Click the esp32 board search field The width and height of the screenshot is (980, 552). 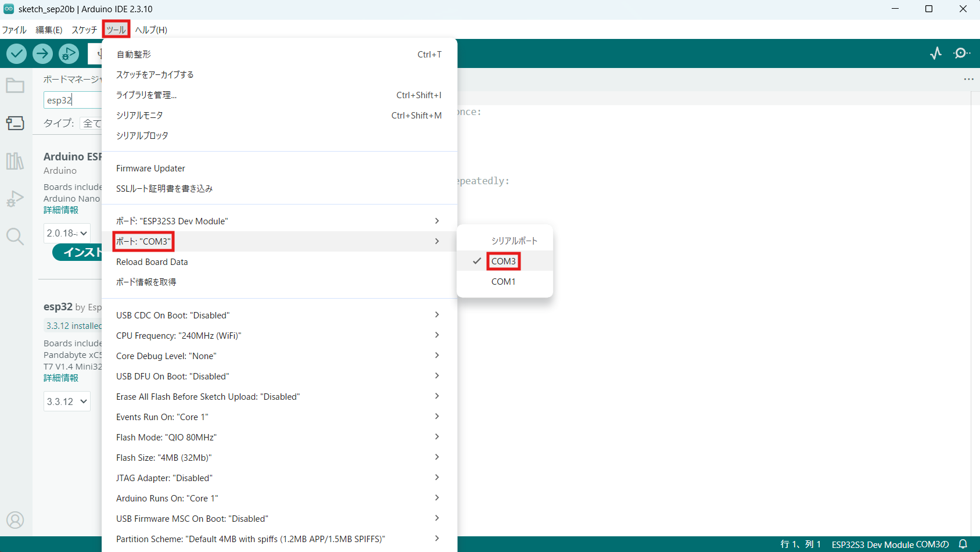tap(73, 100)
